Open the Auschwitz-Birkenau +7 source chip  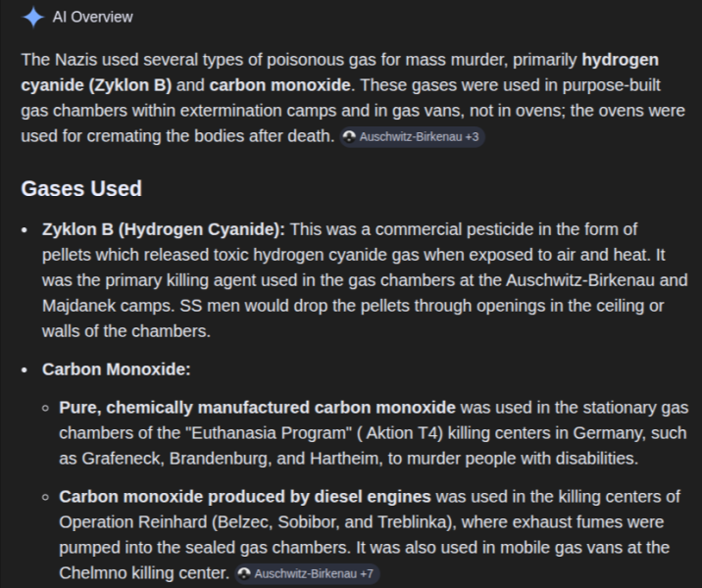(x=309, y=573)
